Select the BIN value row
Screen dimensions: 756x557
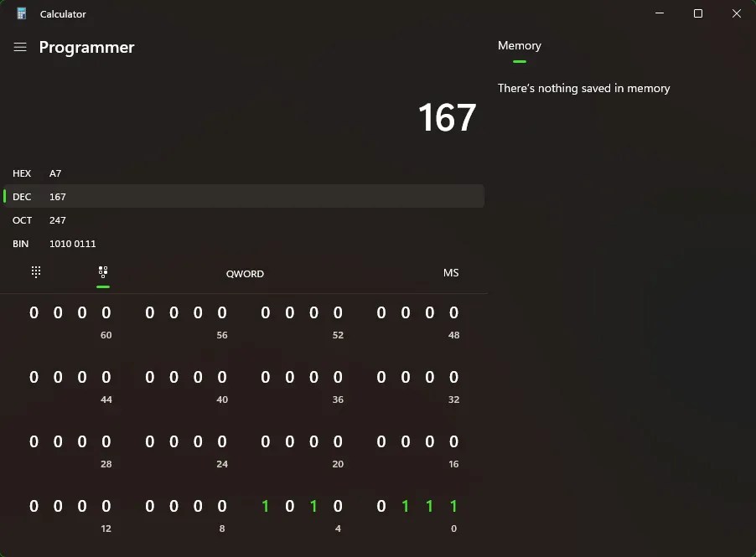[x=243, y=244]
